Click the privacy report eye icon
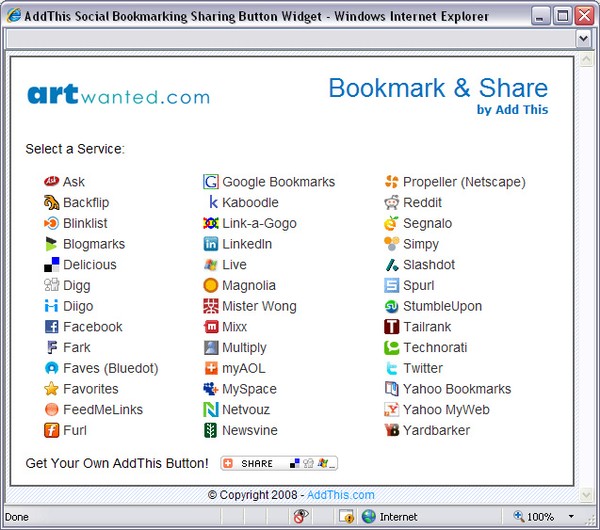Viewport: 600px width, 530px height. coord(301,516)
